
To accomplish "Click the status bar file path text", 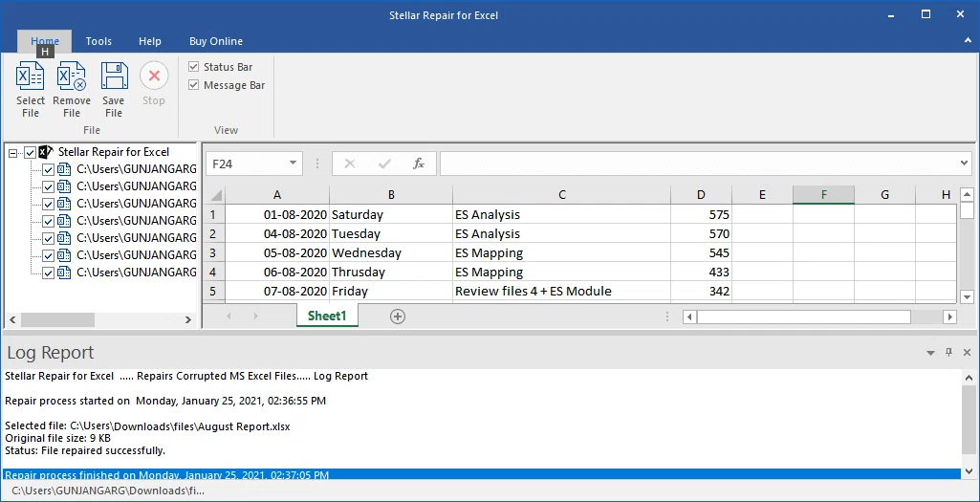I will [x=107, y=491].
